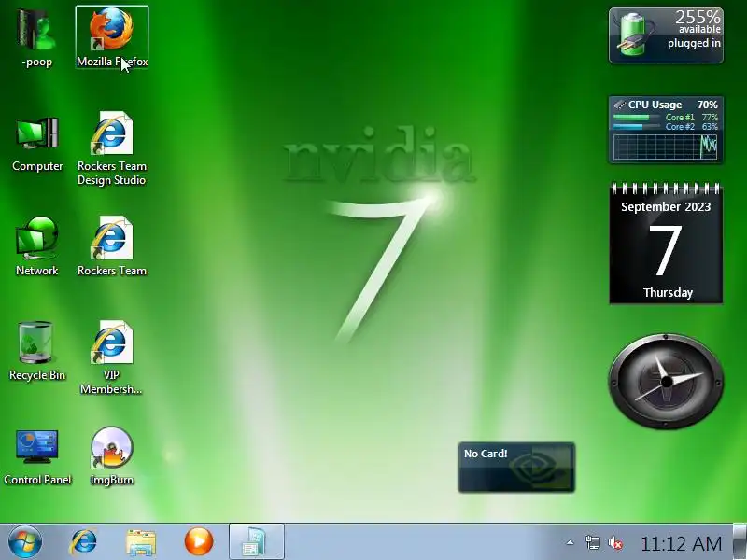The width and height of the screenshot is (747, 560).
Task: Open the Rockers Team shortcut icon
Action: click(112, 246)
